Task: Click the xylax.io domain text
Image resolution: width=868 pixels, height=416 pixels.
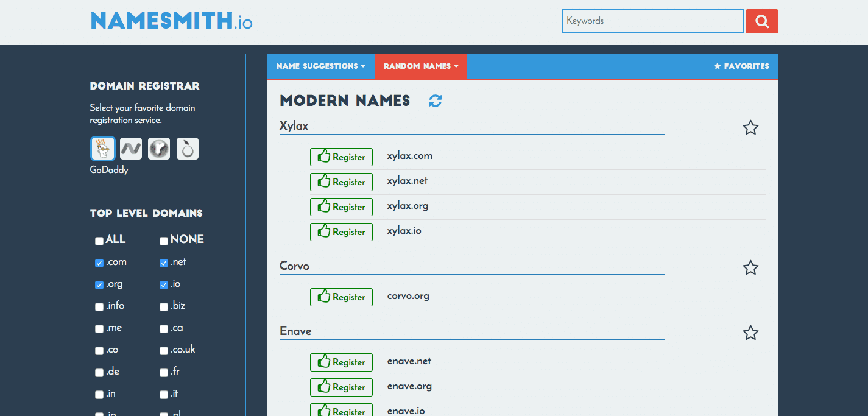Action: tap(404, 231)
